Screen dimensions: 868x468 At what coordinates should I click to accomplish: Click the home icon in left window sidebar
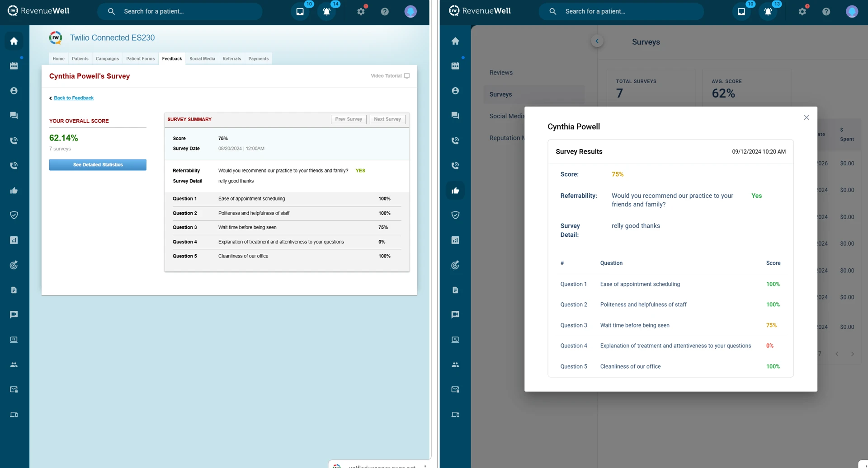(x=14, y=41)
